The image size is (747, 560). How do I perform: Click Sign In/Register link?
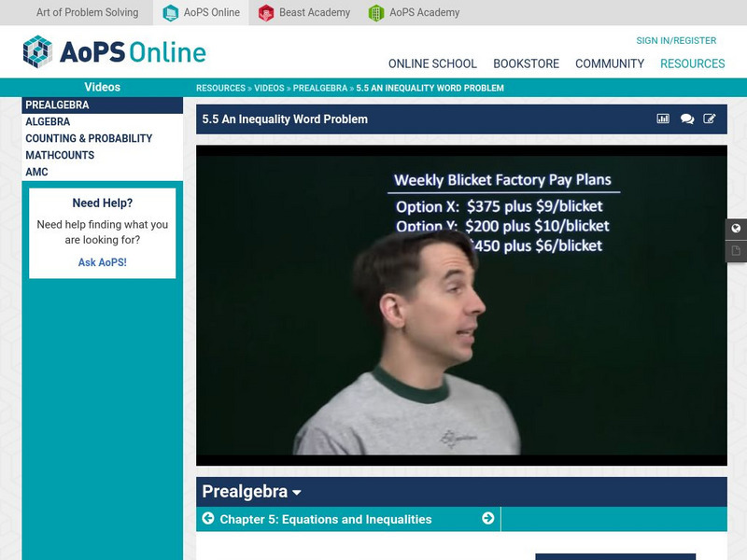coord(676,40)
